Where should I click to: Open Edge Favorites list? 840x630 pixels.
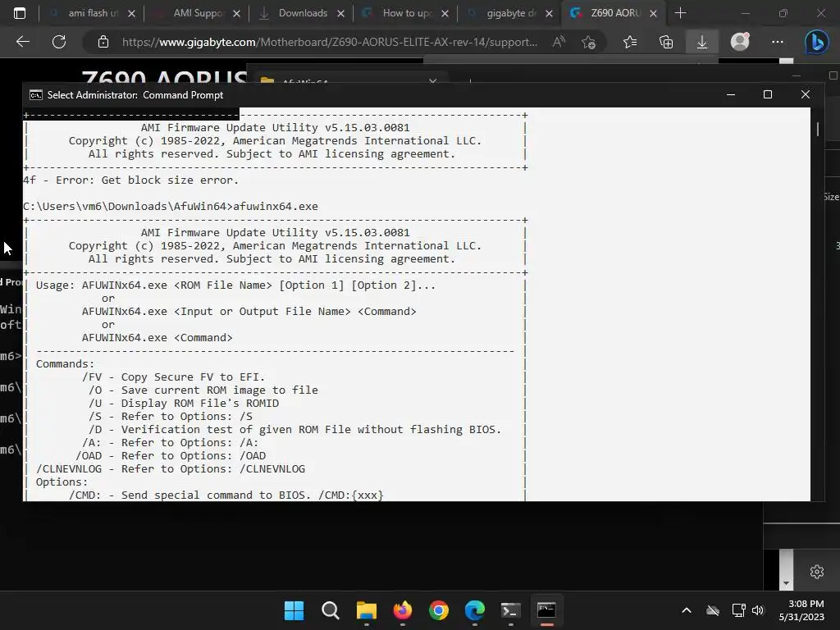630,42
